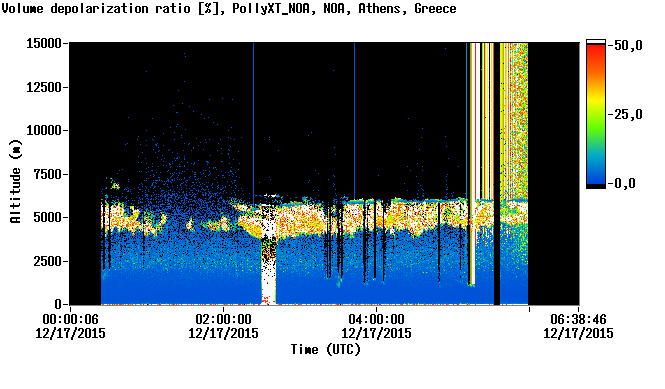665x389 pixels.
Task: Click the Altitude (m) axis title
Action: pos(15,181)
